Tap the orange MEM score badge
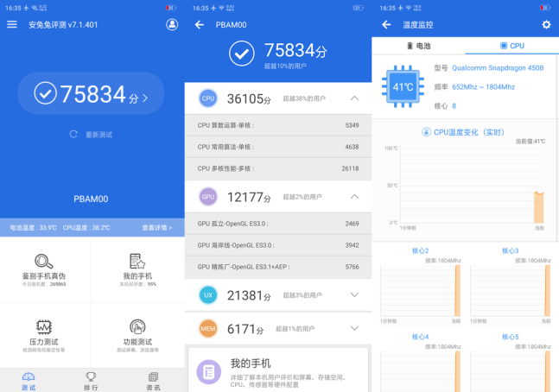The width and height of the screenshot is (559, 392). tap(208, 329)
